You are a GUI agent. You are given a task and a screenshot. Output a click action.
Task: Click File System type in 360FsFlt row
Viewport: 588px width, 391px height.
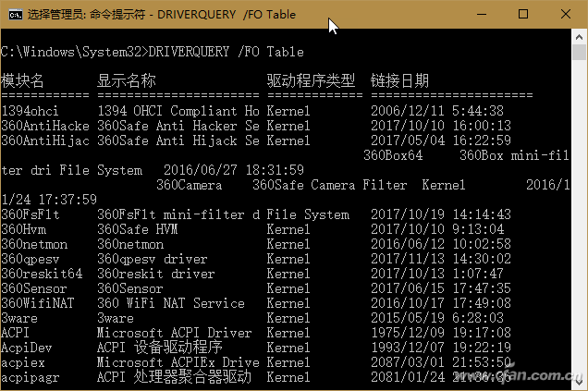(308, 214)
